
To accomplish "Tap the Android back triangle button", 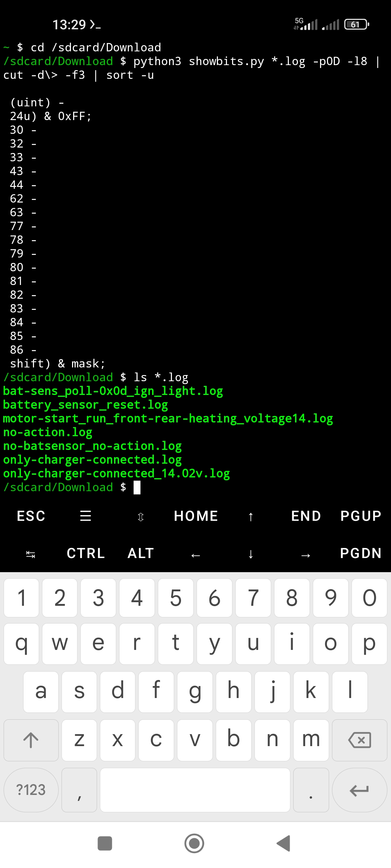I will [x=283, y=843].
